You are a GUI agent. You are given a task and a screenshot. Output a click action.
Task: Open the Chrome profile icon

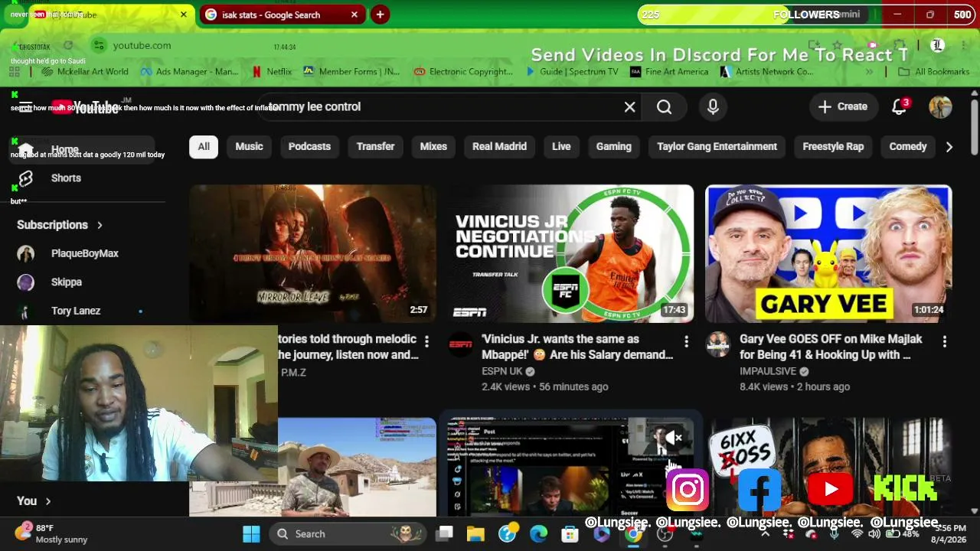(937, 45)
